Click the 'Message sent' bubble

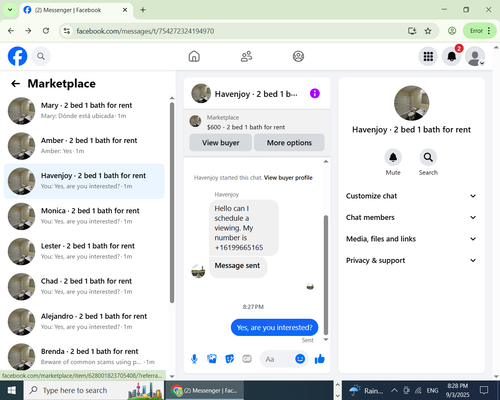click(x=238, y=266)
